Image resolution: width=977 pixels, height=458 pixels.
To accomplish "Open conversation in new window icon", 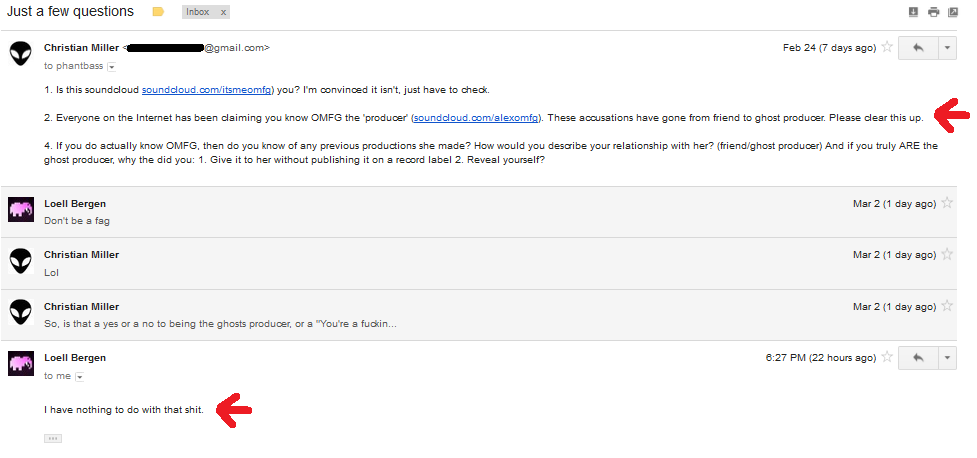I will pos(953,12).
